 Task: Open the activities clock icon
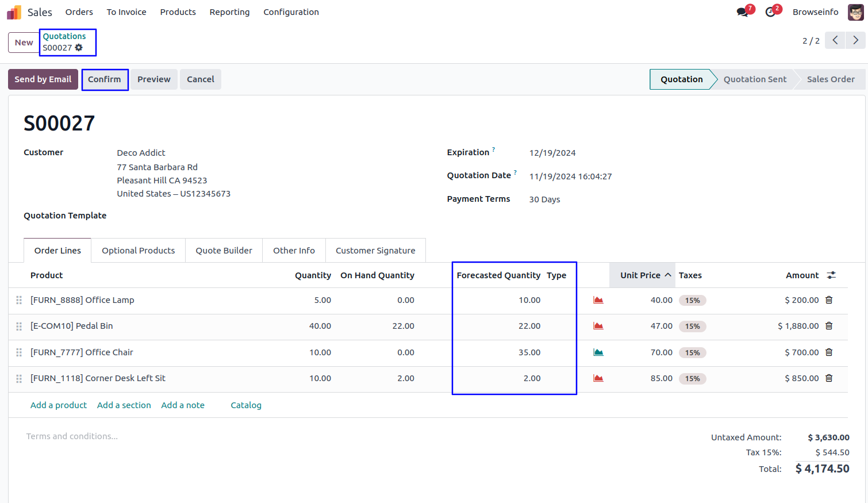click(x=770, y=12)
